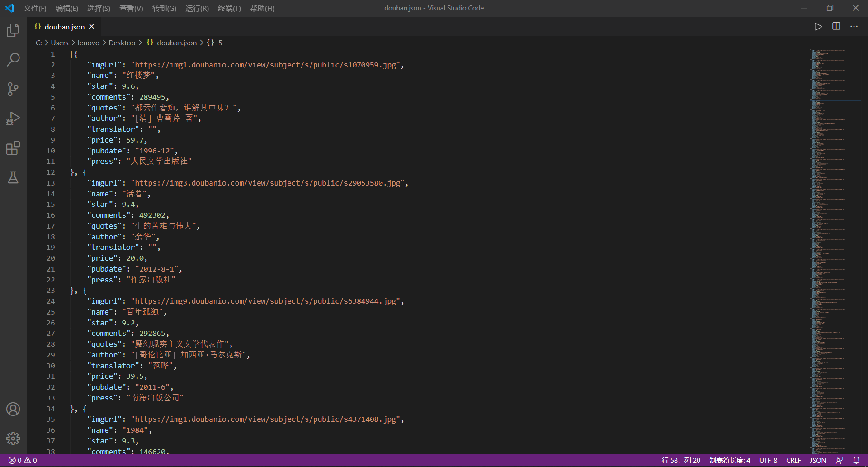Open the 选择(S) menu
The width and height of the screenshot is (868, 467).
[x=99, y=8]
